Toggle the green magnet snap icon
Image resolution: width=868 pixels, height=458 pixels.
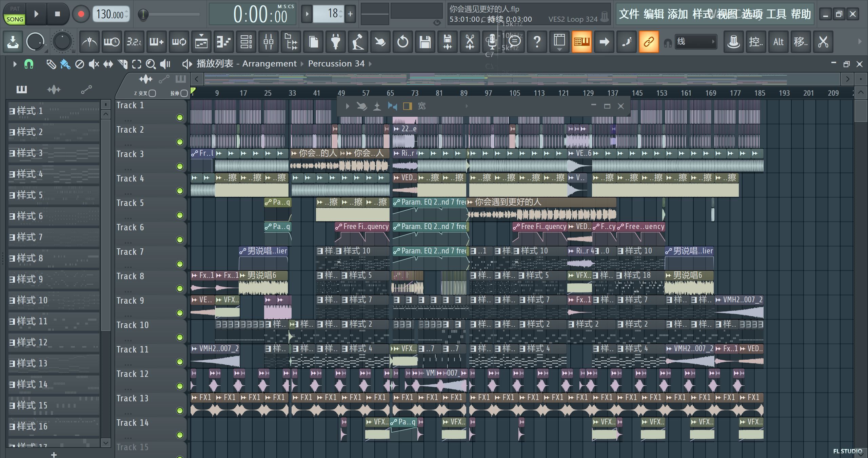click(29, 64)
